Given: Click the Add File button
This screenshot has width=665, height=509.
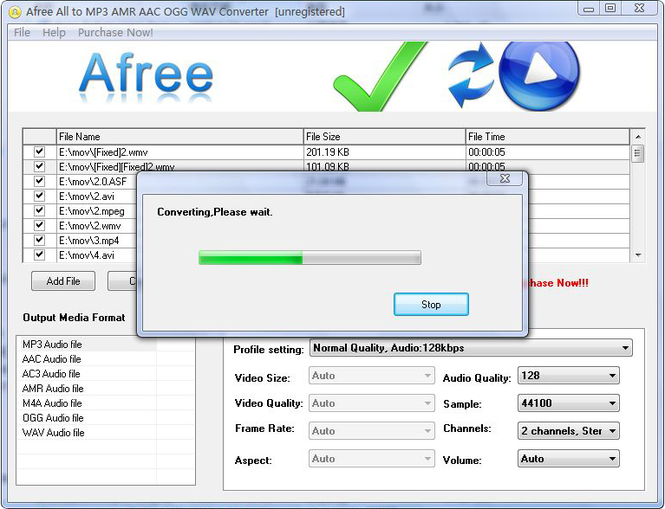Looking at the screenshot, I should pos(63,281).
